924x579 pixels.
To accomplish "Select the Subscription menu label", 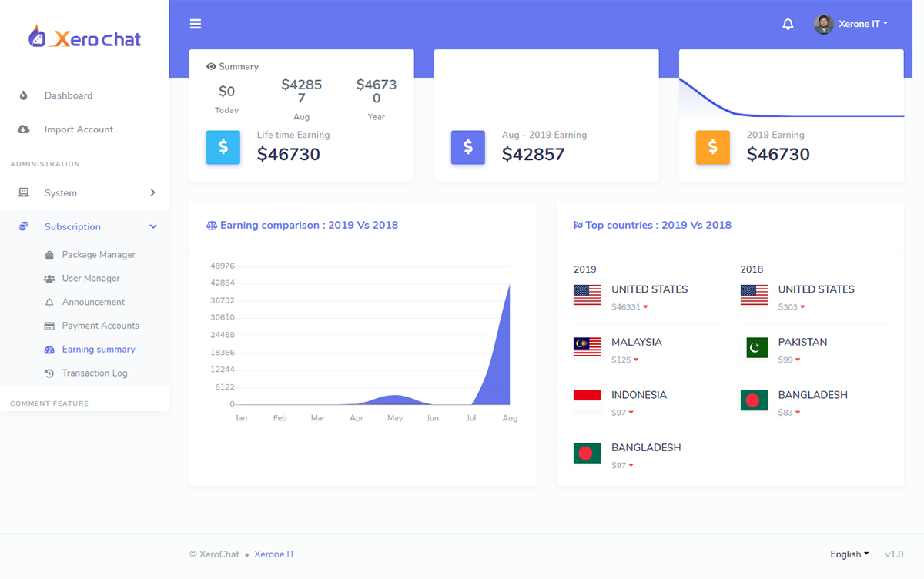I will tap(72, 226).
